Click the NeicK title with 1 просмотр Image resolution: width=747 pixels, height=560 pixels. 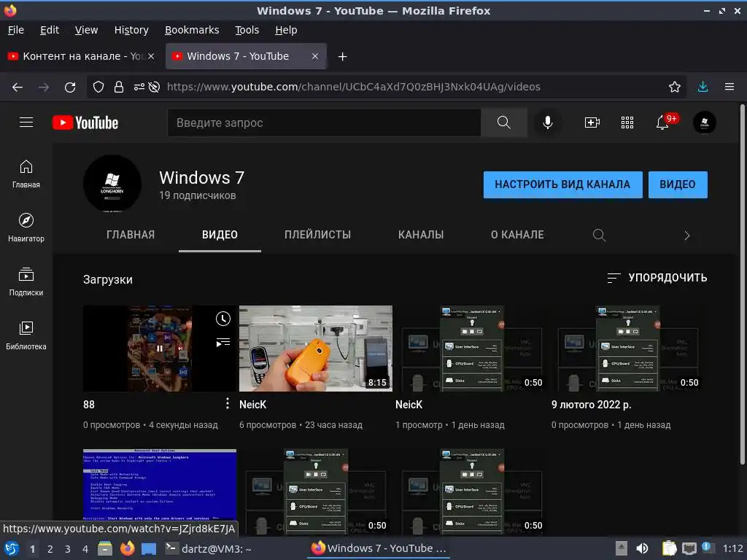point(409,404)
